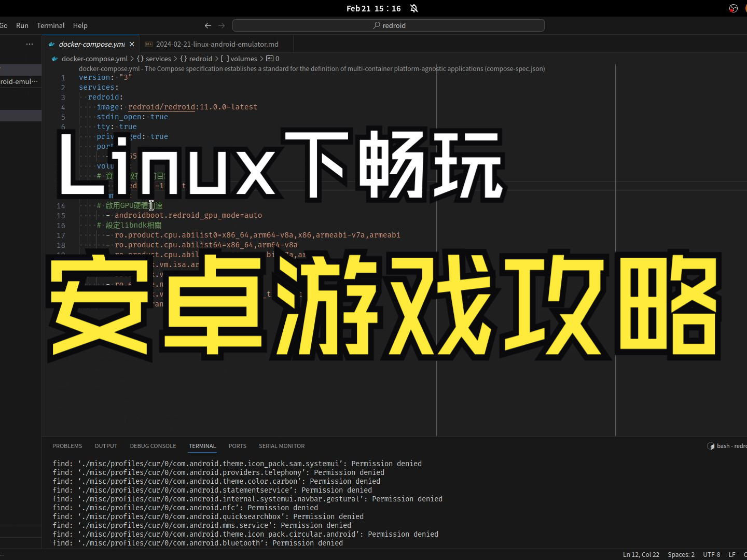Image resolution: width=747 pixels, height=560 pixels.
Task: Click the markdown file icon on the emulator.md tab
Action: click(x=149, y=44)
